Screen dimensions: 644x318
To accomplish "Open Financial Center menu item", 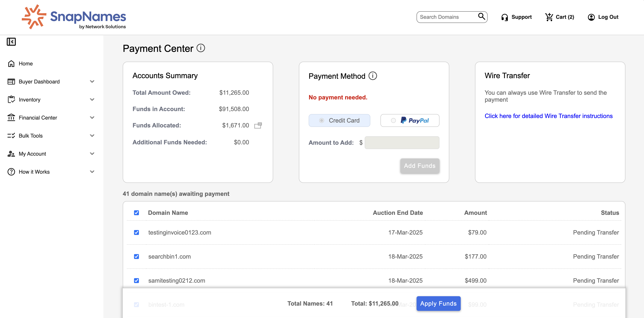I will click(x=38, y=118).
